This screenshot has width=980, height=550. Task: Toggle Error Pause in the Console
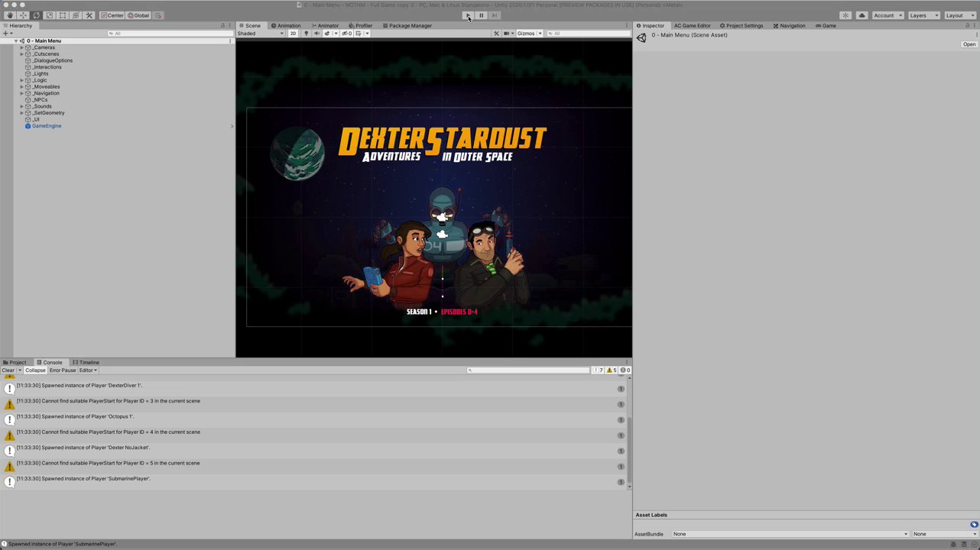tap(63, 370)
